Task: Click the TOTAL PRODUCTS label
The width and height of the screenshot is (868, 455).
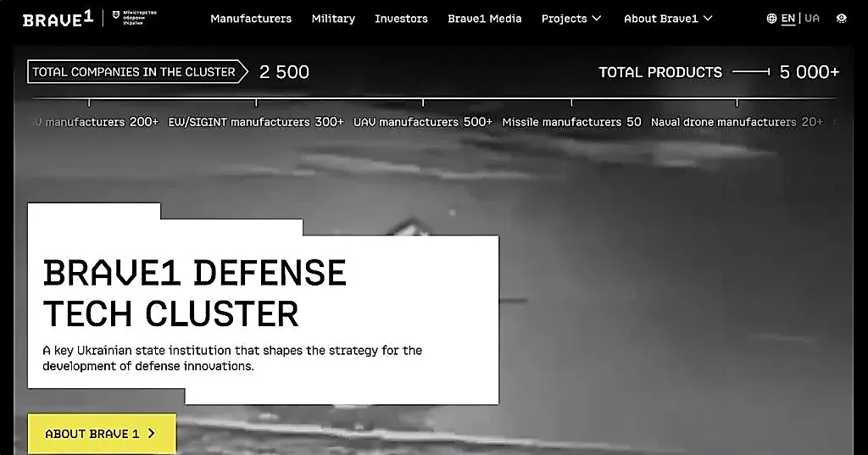Action: pos(660,73)
